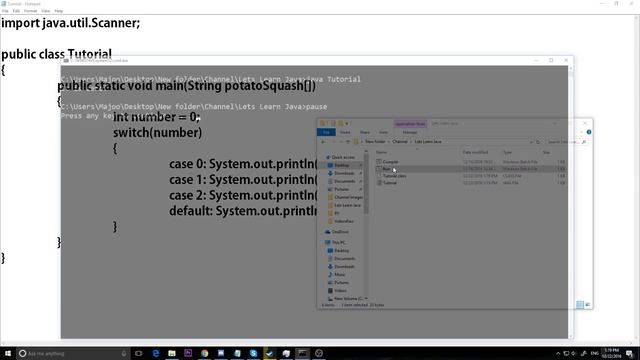Image resolution: width=640 pixels, height=360 pixels.
Task: Open Lets Learn Java in navigation pane
Action: tap(347, 205)
